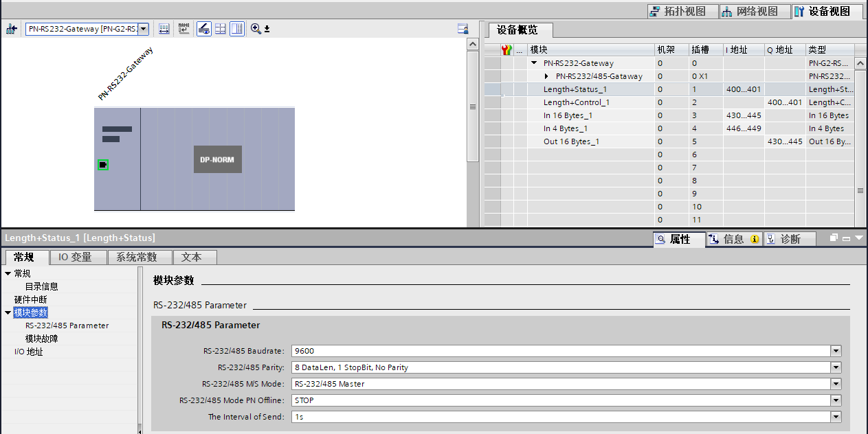Select the In 16 Bytes_1 module row

click(x=568, y=115)
